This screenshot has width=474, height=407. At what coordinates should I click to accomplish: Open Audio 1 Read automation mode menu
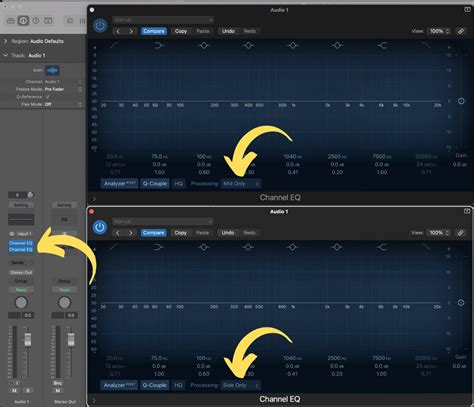tap(21, 290)
